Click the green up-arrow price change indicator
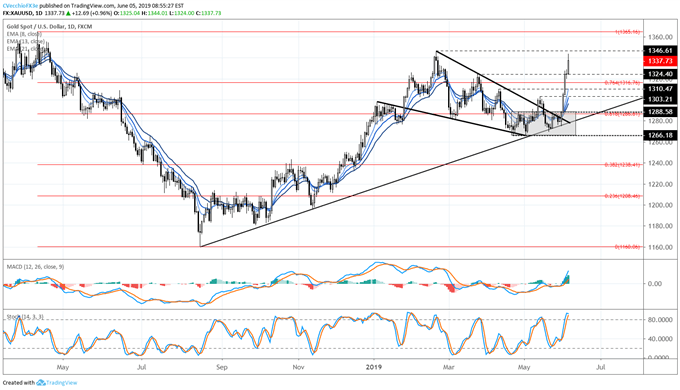The image size is (680, 390). tap(69, 13)
